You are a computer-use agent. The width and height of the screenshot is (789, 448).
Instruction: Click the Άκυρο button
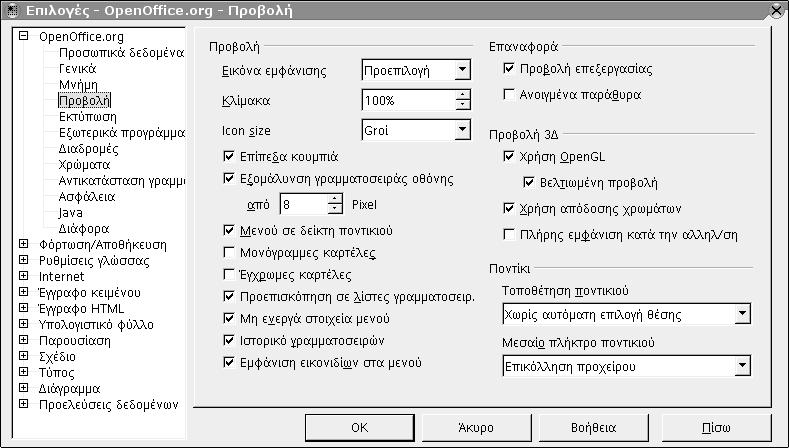(x=476, y=428)
